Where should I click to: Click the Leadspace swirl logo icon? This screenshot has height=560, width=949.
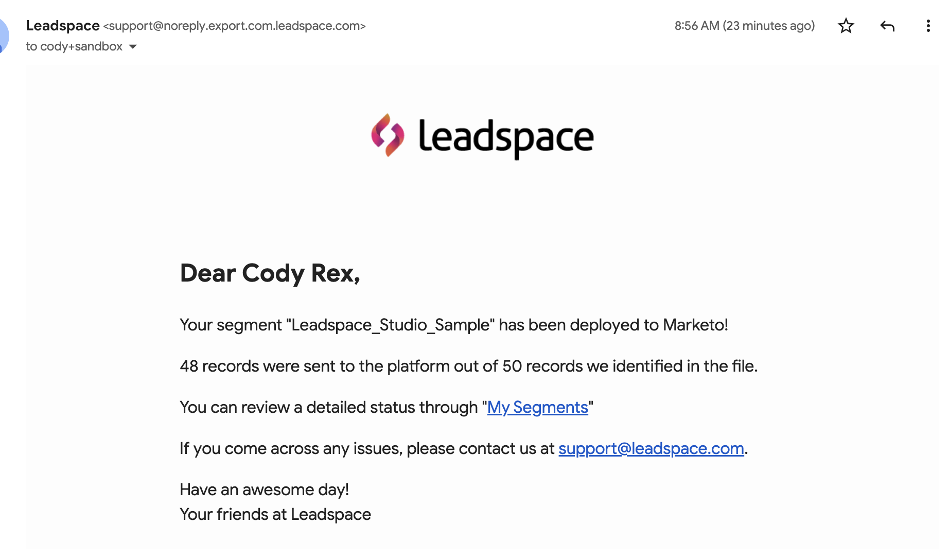click(388, 135)
